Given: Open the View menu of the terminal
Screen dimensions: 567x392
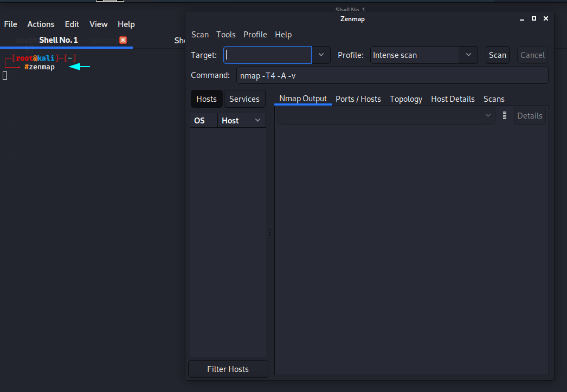Looking at the screenshot, I should coord(98,24).
